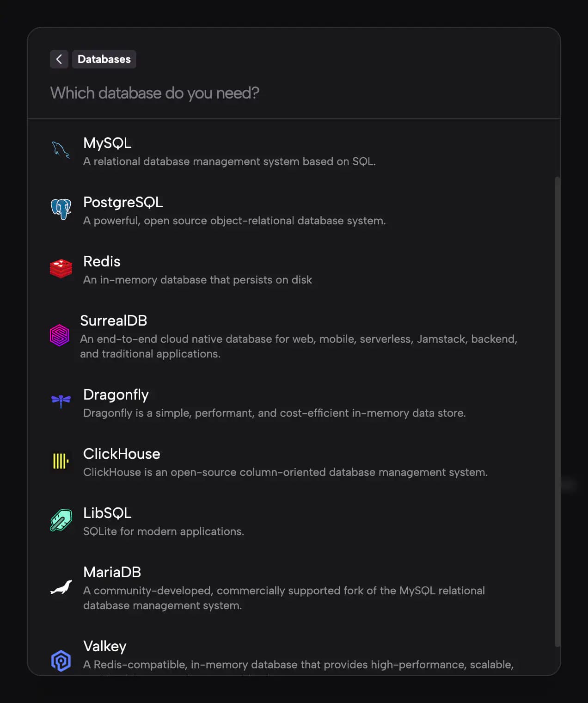Go back using the chevron button
The height and width of the screenshot is (703, 588).
tap(59, 59)
